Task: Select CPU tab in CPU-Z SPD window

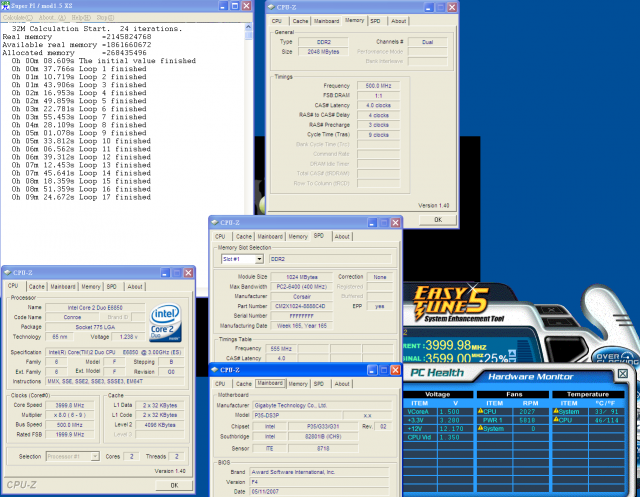Action: tap(220, 236)
